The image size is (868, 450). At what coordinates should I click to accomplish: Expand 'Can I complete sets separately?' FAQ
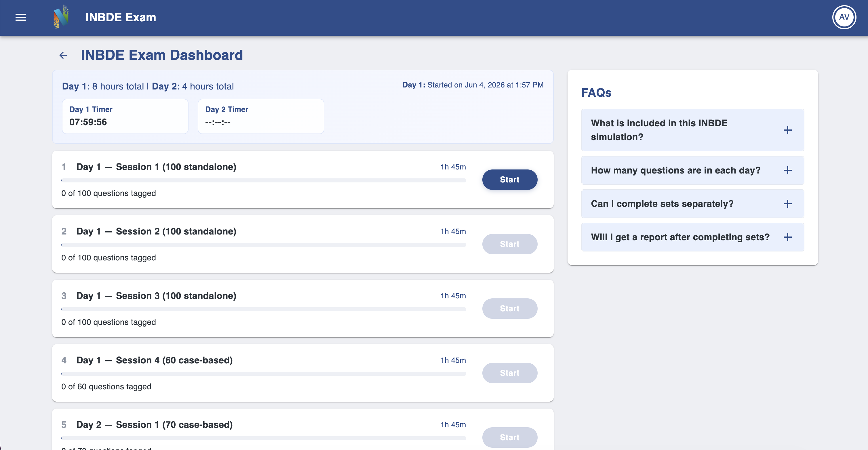pyautogui.click(x=692, y=204)
